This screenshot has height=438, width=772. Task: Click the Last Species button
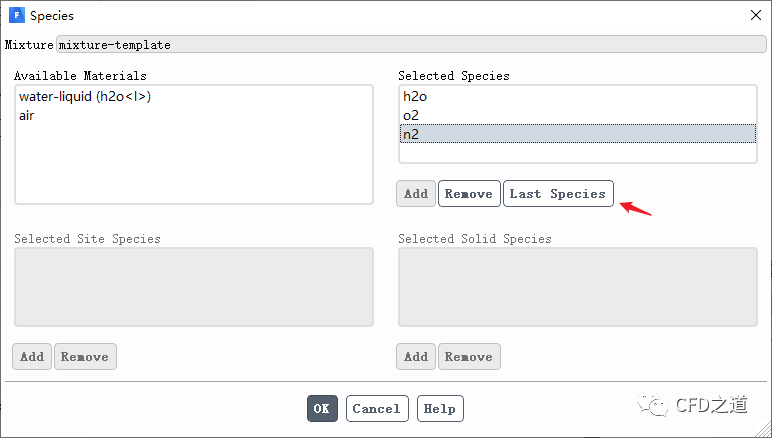click(x=557, y=194)
